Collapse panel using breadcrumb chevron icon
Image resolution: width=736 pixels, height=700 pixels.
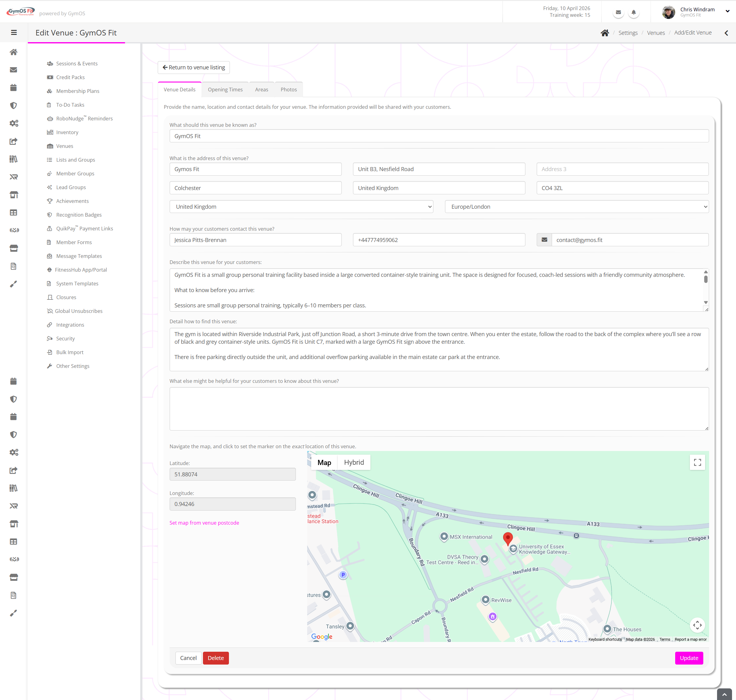click(x=726, y=33)
